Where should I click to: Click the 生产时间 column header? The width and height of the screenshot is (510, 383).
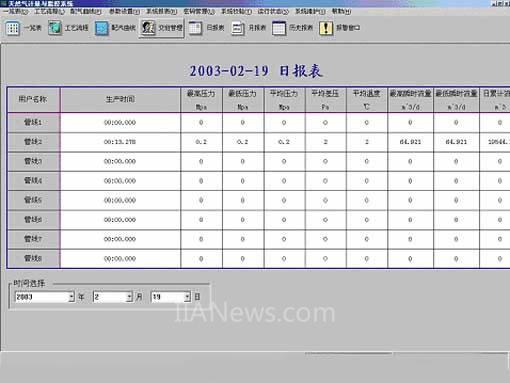point(120,99)
